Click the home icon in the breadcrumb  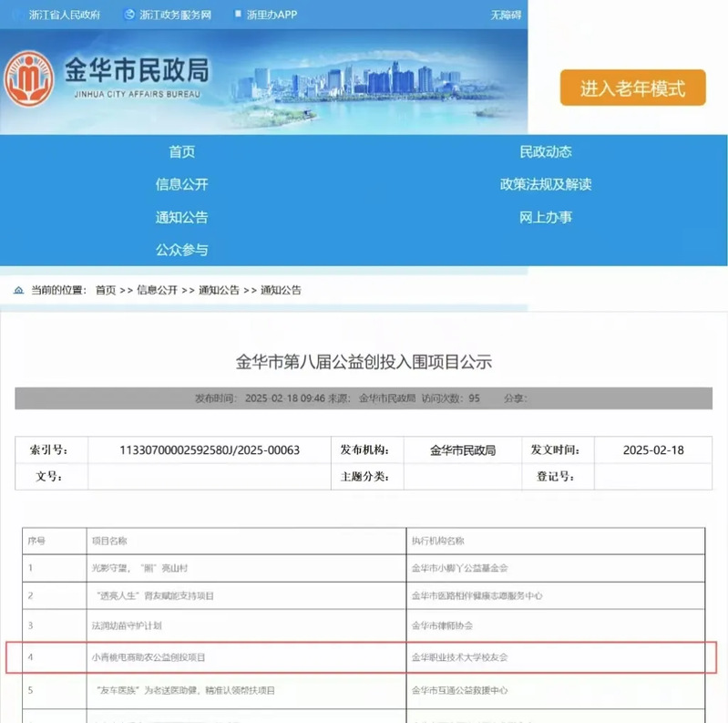tap(18, 290)
